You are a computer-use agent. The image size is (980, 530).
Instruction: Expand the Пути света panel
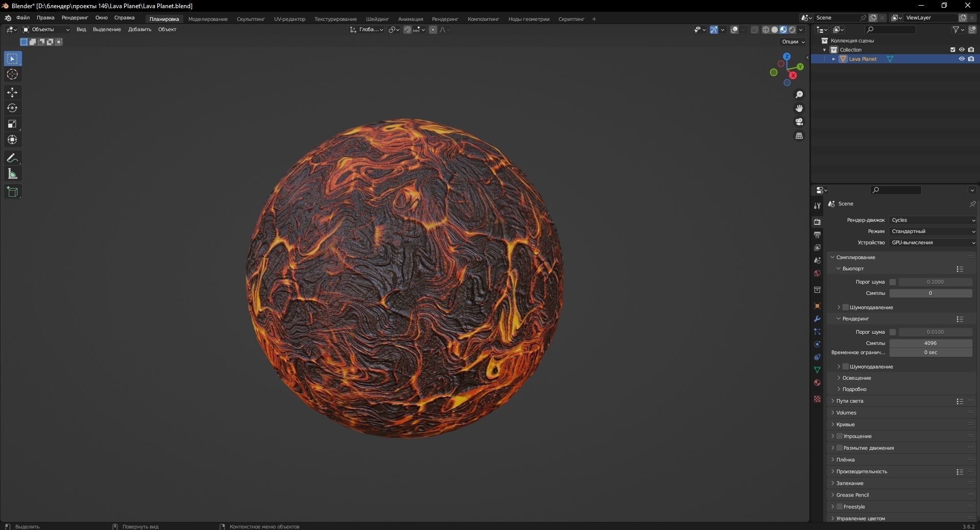[850, 401]
